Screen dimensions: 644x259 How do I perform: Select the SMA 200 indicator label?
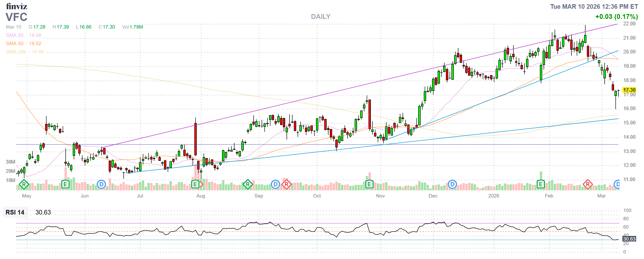coord(16,52)
